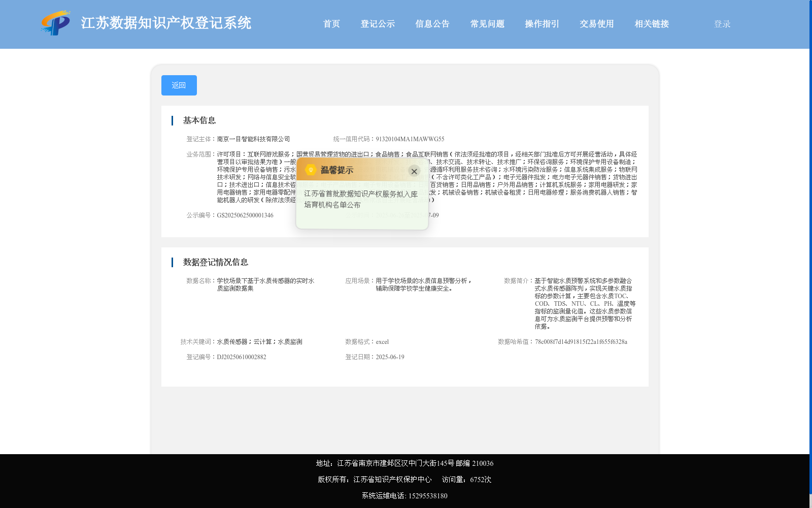Screen dimensions: 812x508
Task: Select keywords 水质传感器；云计算；水质监测
Action: point(259,341)
